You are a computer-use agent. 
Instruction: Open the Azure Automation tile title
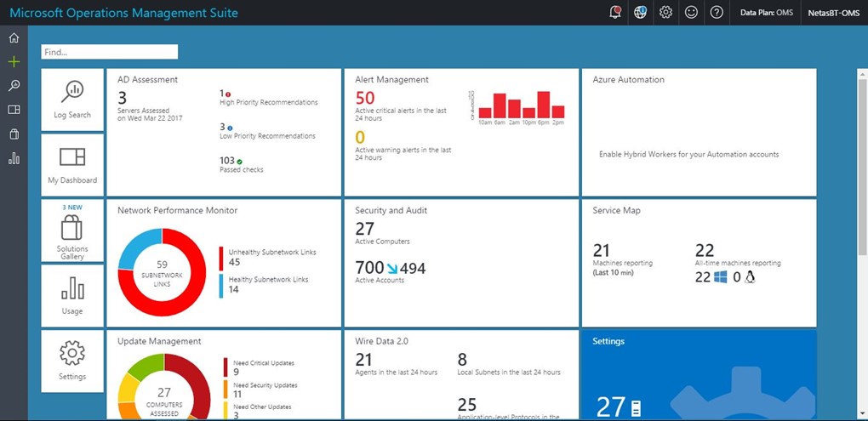coord(628,80)
